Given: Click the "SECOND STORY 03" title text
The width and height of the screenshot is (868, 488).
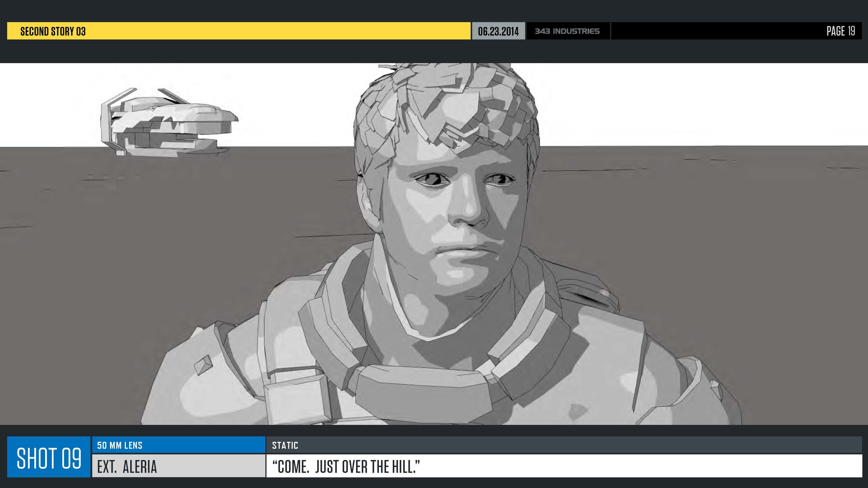Looking at the screenshot, I should [53, 32].
